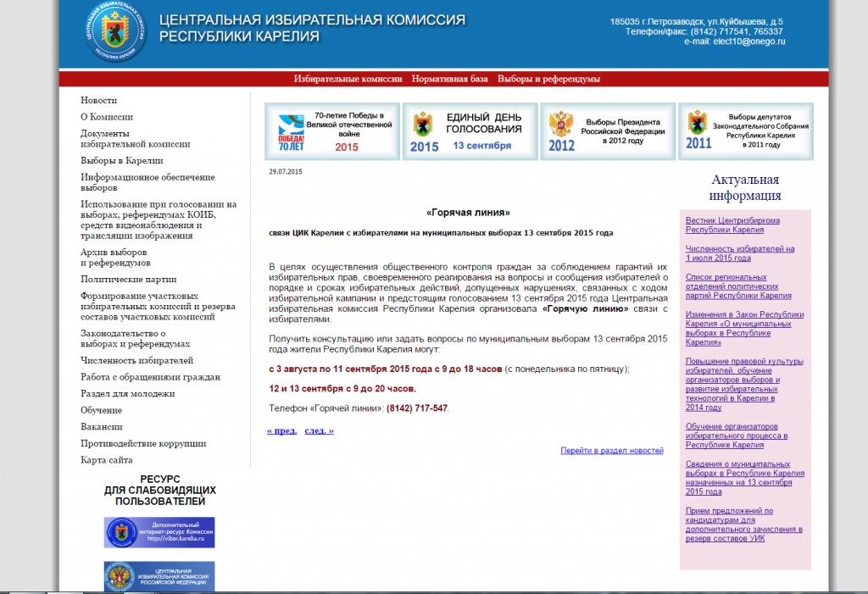Screen dimensions: 868x594
Task: Open Выборы и референдумы in the red menu
Action: click(548, 79)
